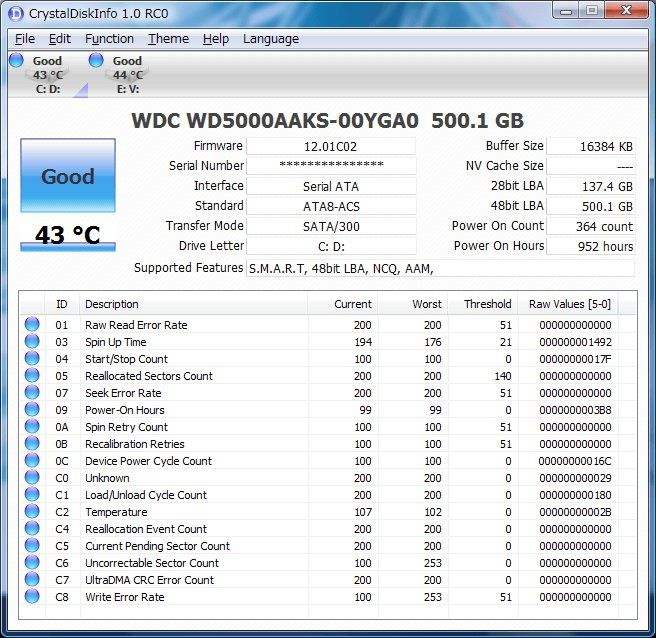Viewport: 656px width, 638px height.
Task: Open the Help menu
Action: [x=216, y=39]
